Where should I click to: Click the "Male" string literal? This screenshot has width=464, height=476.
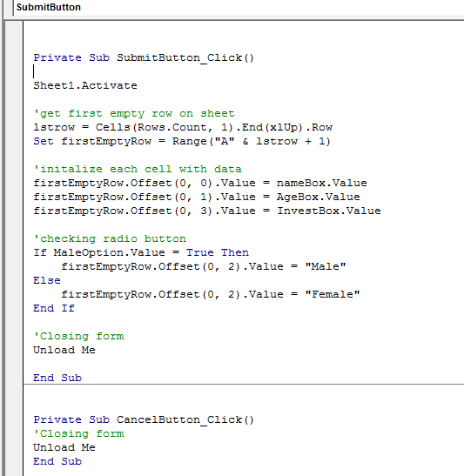(326, 266)
